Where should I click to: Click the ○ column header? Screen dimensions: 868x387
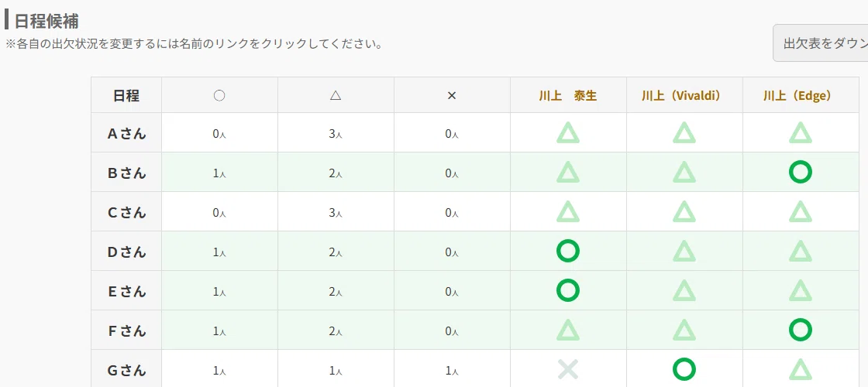pos(219,96)
